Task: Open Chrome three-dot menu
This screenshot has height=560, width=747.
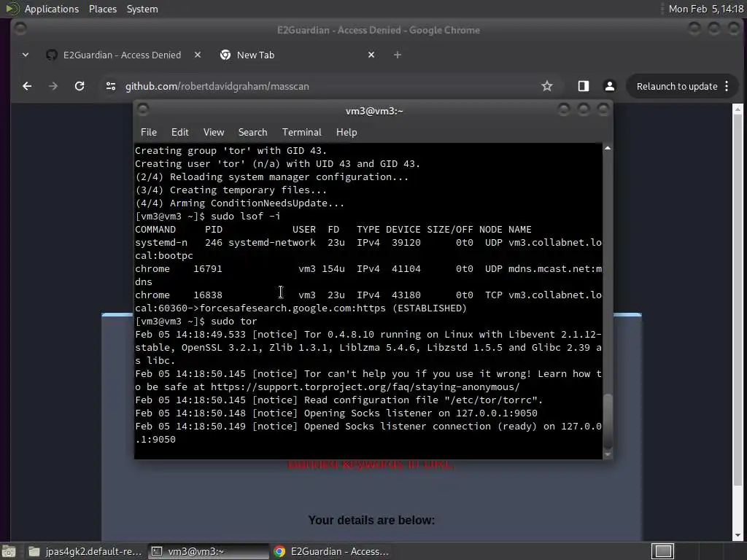Action: [x=727, y=86]
